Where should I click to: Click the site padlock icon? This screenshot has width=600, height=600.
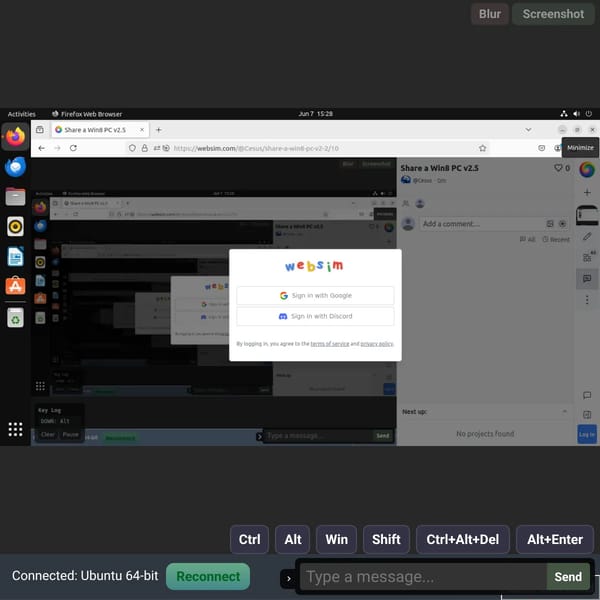click(x=145, y=148)
